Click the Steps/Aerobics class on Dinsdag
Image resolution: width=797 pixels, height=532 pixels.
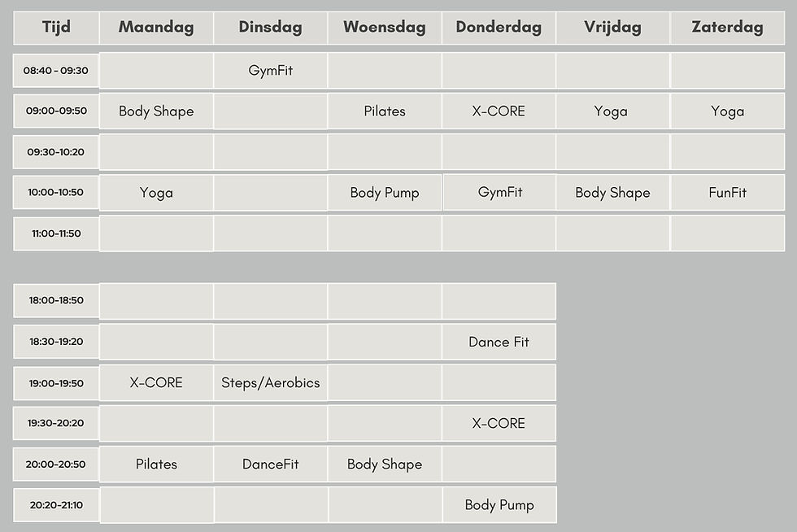tap(270, 383)
